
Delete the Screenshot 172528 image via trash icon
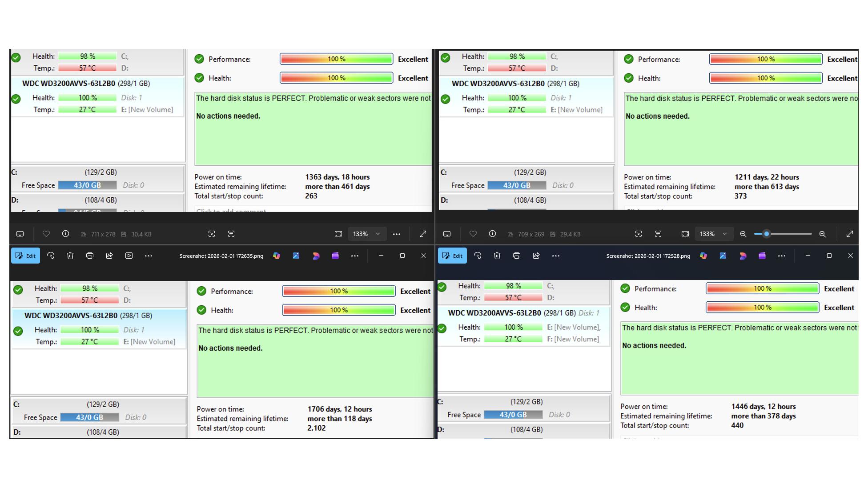pos(497,256)
